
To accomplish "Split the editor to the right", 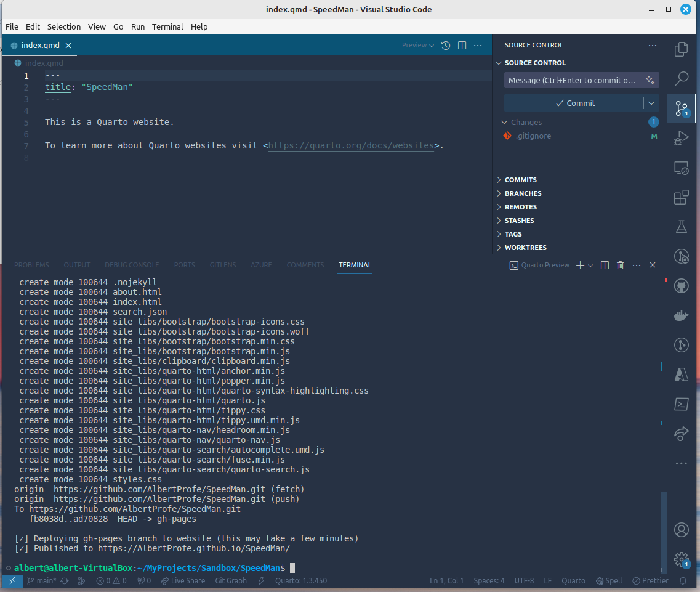I will point(462,46).
